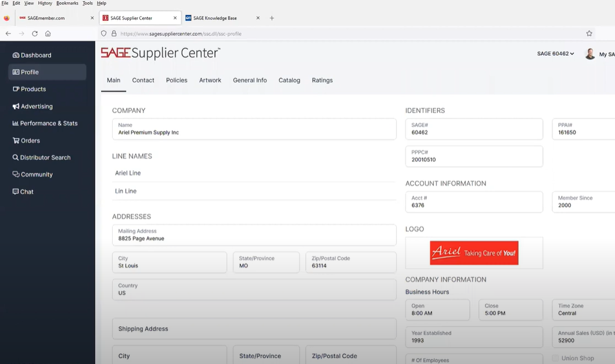View site security padlock icon

(114, 34)
